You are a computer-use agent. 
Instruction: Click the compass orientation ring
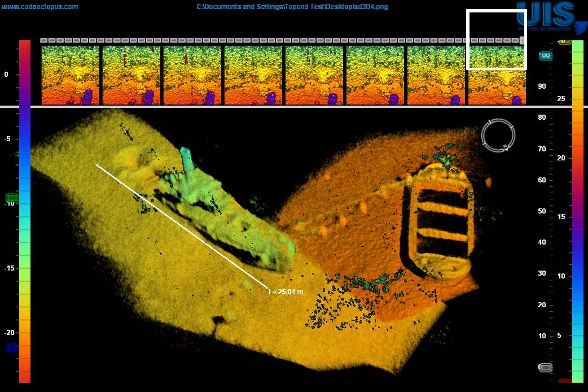click(498, 135)
